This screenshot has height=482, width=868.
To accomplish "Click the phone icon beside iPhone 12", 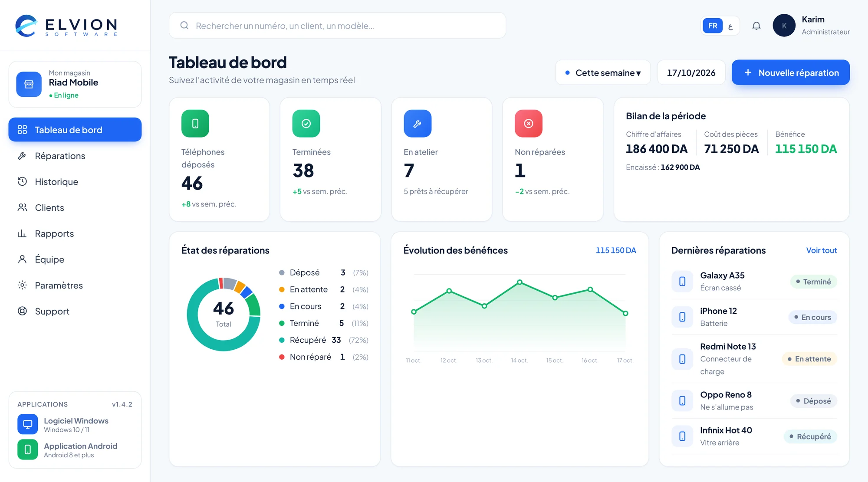I will [x=682, y=317].
